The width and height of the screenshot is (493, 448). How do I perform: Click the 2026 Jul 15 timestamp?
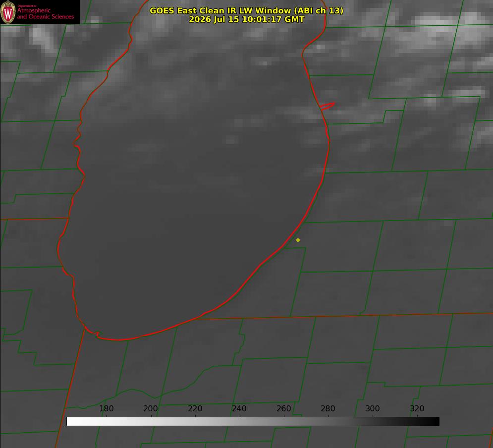(246, 19)
